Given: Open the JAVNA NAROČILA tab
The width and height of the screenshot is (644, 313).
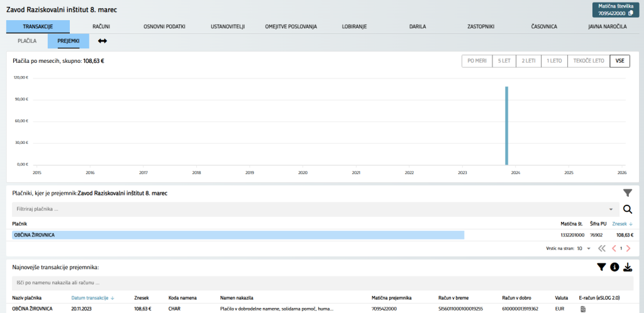Looking at the screenshot, I should point(607,26).
